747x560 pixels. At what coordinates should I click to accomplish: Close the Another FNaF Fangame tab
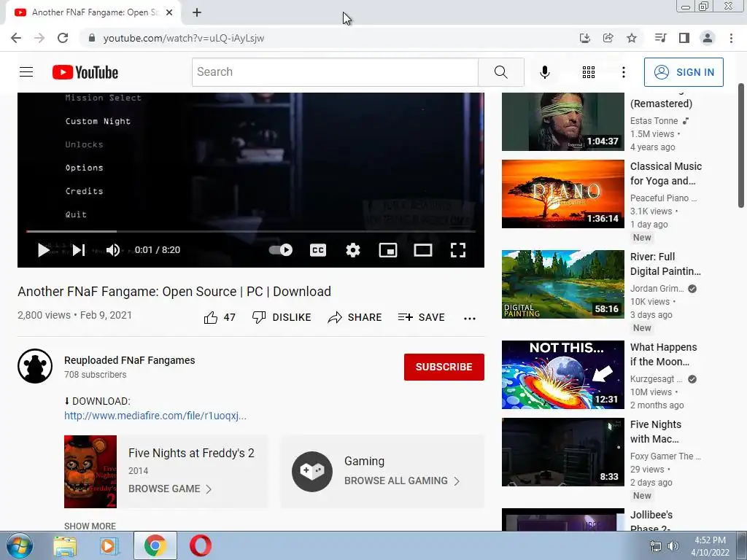click(x=169, y=13)
